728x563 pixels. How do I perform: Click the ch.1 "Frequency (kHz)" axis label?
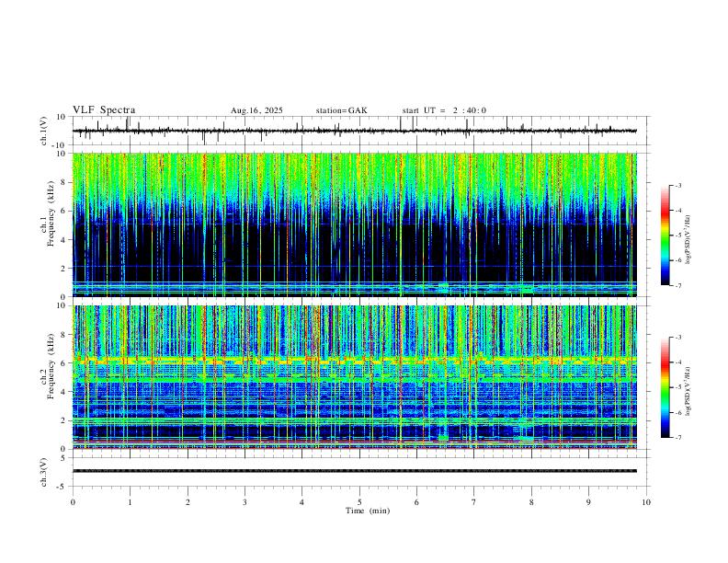coord(51,213)
